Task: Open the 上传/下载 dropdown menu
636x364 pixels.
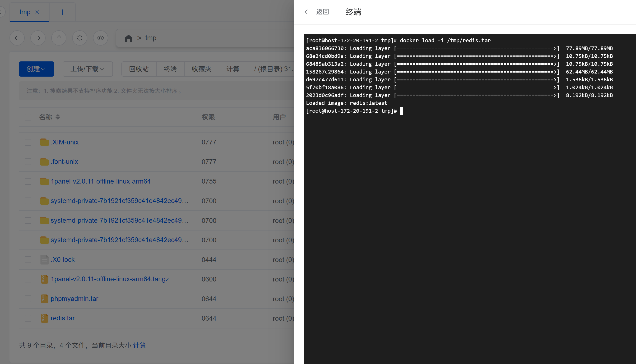Action: [x=87, y=69]
